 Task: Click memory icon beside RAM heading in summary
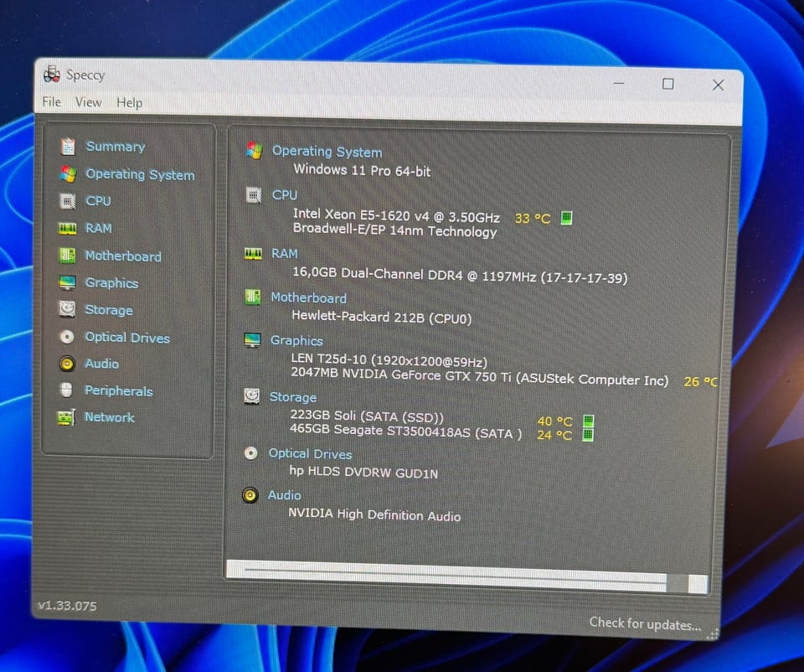coord(253,253)
